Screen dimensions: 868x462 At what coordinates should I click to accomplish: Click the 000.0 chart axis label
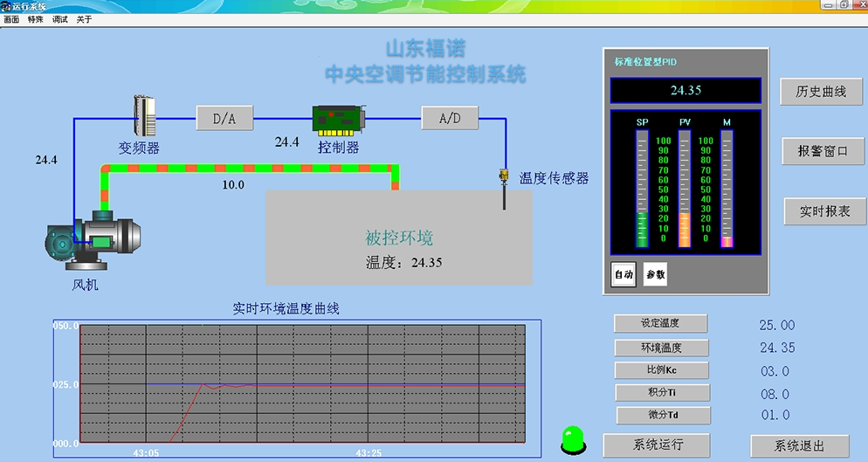click(x=66, y=444)
